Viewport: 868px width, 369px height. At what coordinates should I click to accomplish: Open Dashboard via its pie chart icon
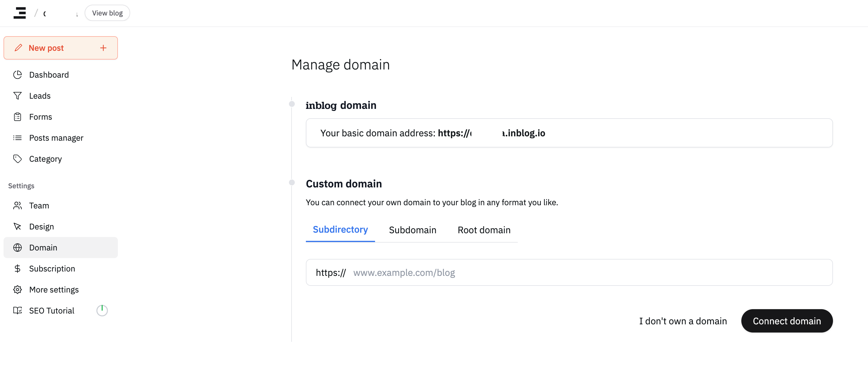18,74
